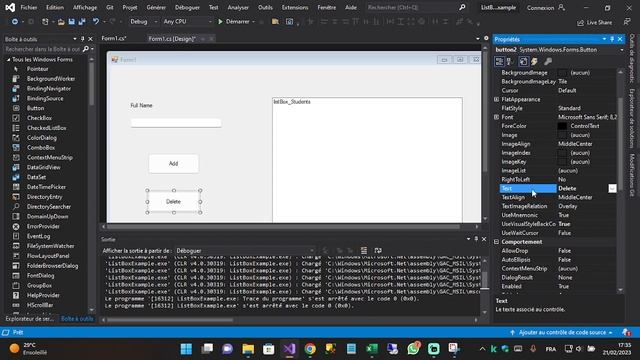Open Excel from the taskbar
640x360 pixels.
(372, 349)
